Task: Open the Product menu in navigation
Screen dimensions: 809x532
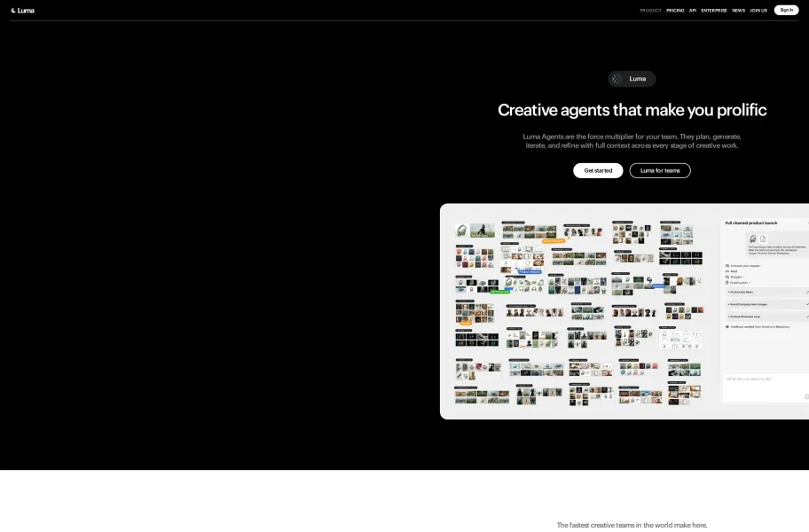Action: click(650, 11)
